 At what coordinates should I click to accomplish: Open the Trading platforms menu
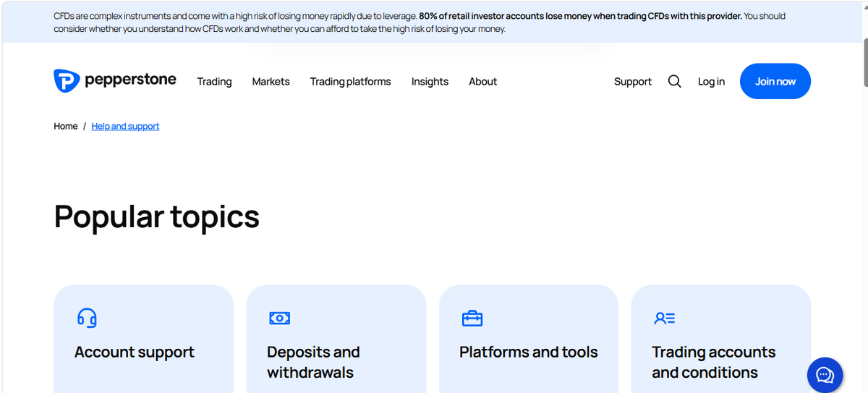tap(350, 82)
